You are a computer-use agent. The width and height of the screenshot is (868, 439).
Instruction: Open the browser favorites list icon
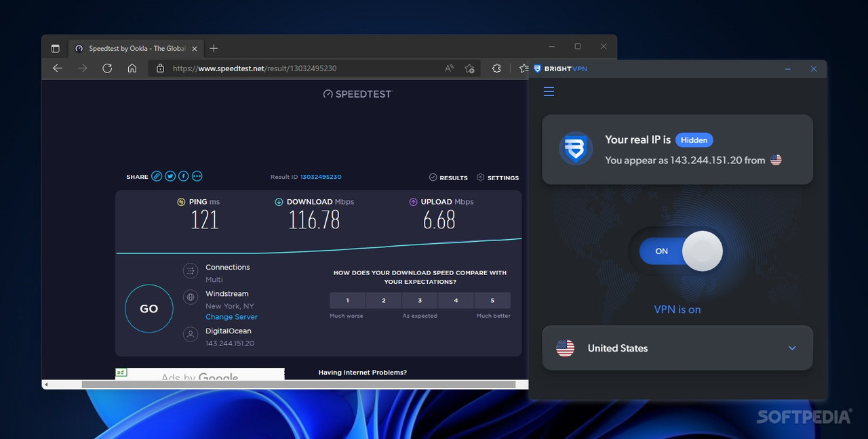coord(523,68)
